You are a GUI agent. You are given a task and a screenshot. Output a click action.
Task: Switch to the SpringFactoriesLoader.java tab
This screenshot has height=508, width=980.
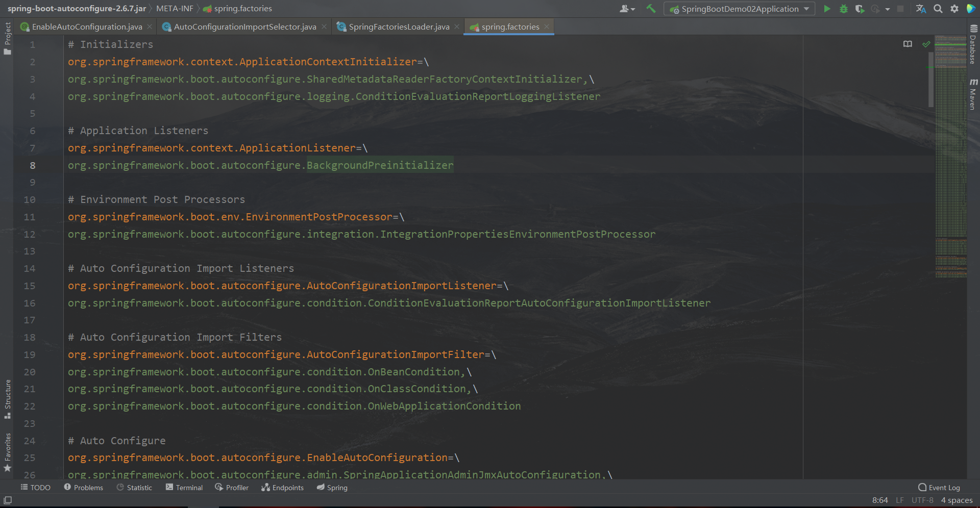pos(399,27)
